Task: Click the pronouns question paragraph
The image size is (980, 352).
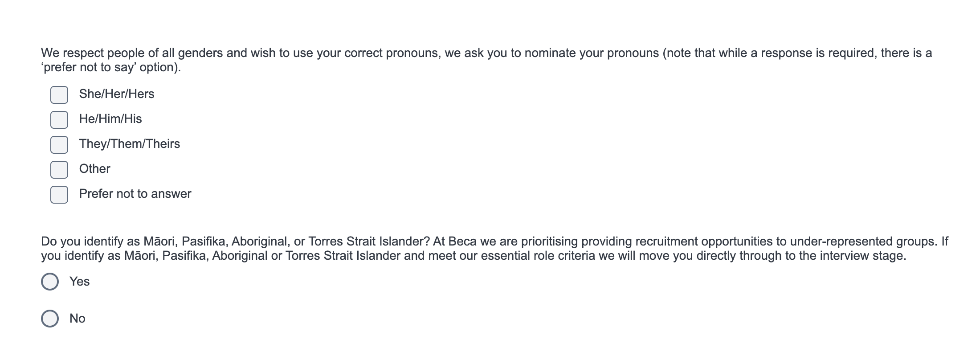Action: (486, 60)
